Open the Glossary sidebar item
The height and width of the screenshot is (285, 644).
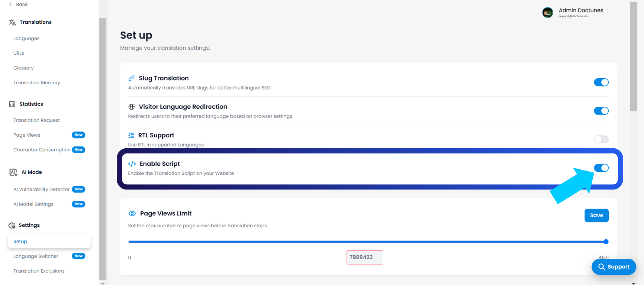(23, 68)
